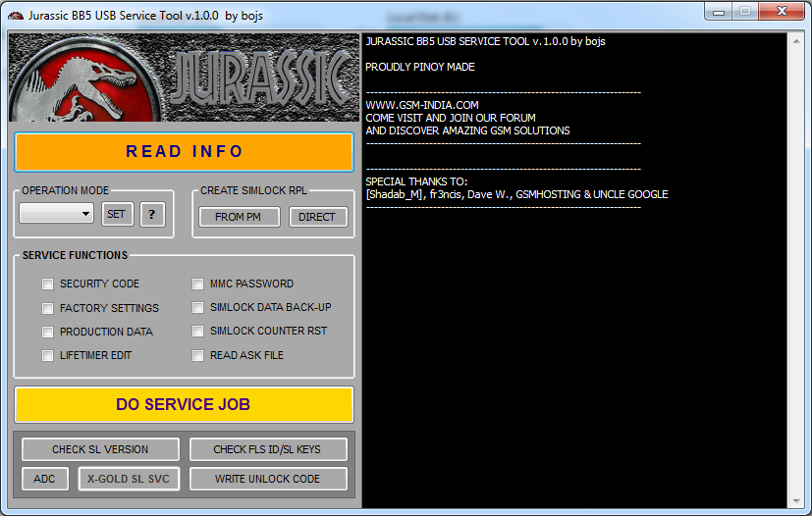Click the READ INFO button
Image resolution: width=812 pixels, height=516 pixels.
point(184,152)
